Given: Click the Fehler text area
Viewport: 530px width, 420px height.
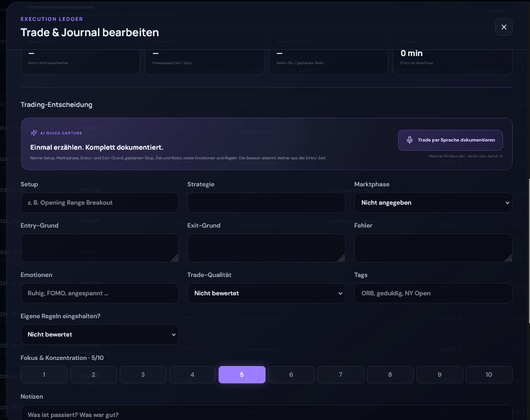Looking at the screenshot, I should click(433, 248).
